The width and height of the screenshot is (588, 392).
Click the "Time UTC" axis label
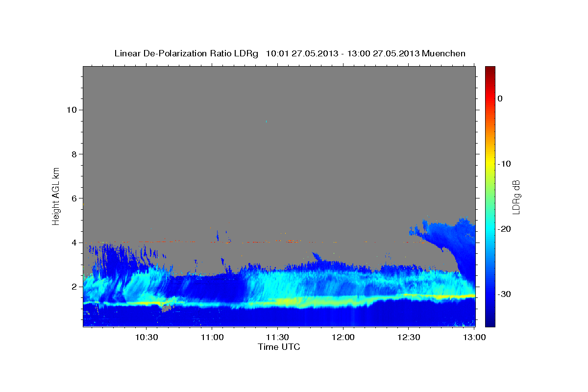click(x=279, y=347)
